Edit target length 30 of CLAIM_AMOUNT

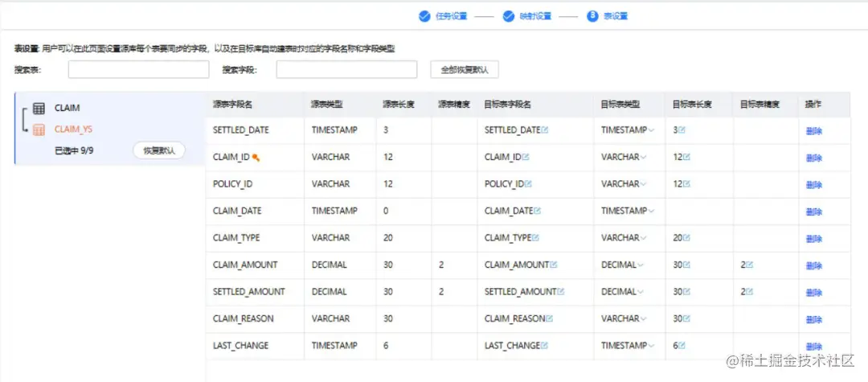(x=687, y=265)
